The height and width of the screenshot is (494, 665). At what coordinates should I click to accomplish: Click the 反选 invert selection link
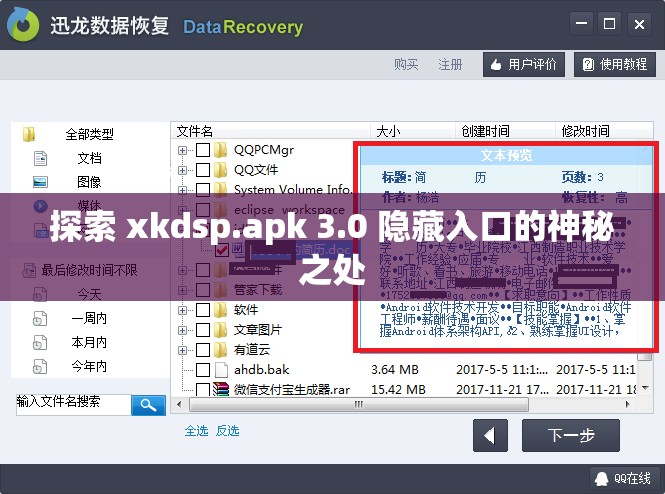click(227, 431)
